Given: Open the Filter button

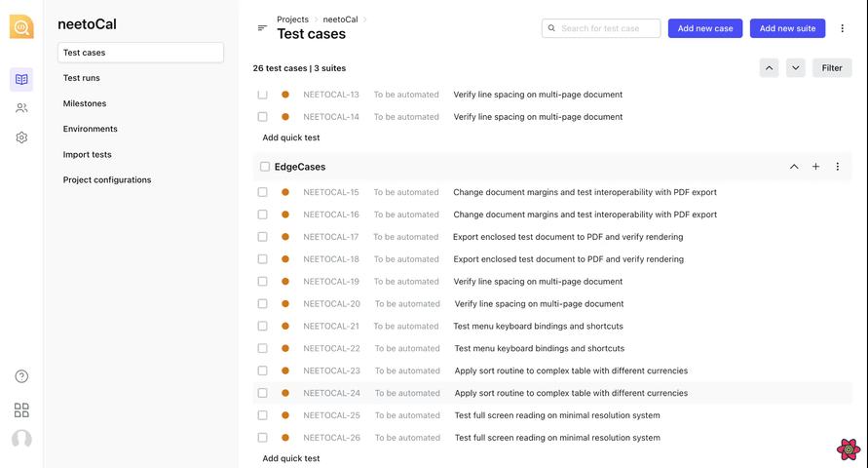Looking at the screenshot, I should tap(832, 68).
